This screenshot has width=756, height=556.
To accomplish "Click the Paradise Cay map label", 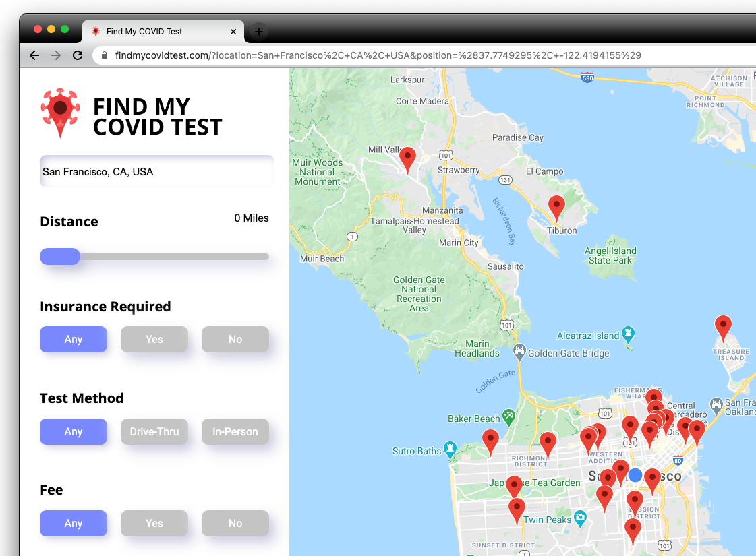I will coord(517,137).
